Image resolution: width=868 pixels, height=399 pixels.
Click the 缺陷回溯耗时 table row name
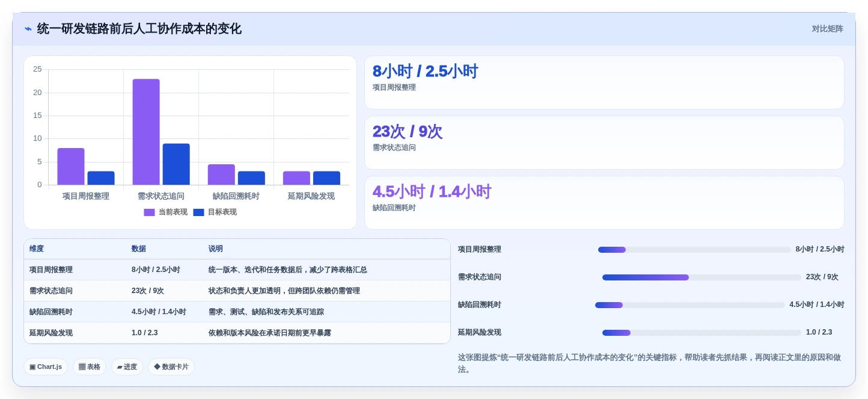51,312
